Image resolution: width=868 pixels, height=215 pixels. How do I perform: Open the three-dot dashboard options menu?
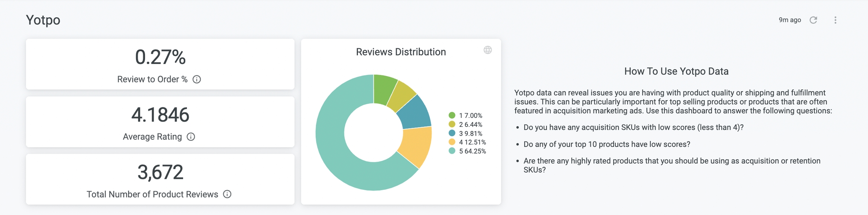[x=835, y=20]
